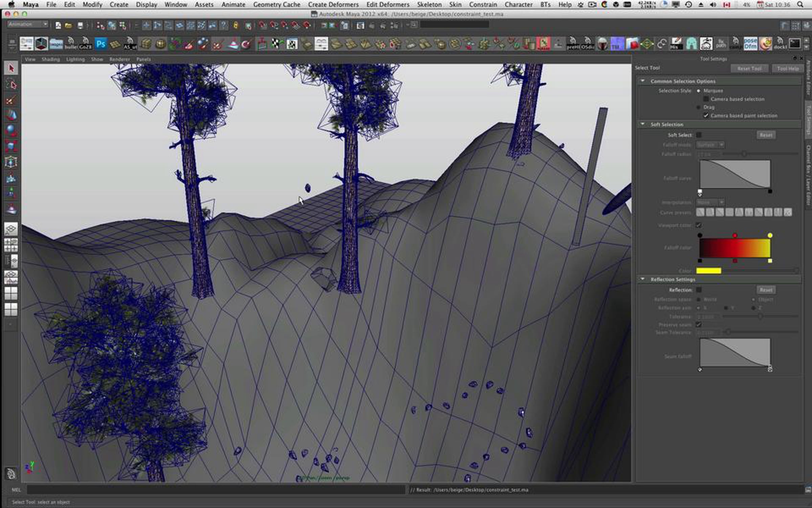Click the Tool Help button
The image size is (812, 508).
point(788,68)
